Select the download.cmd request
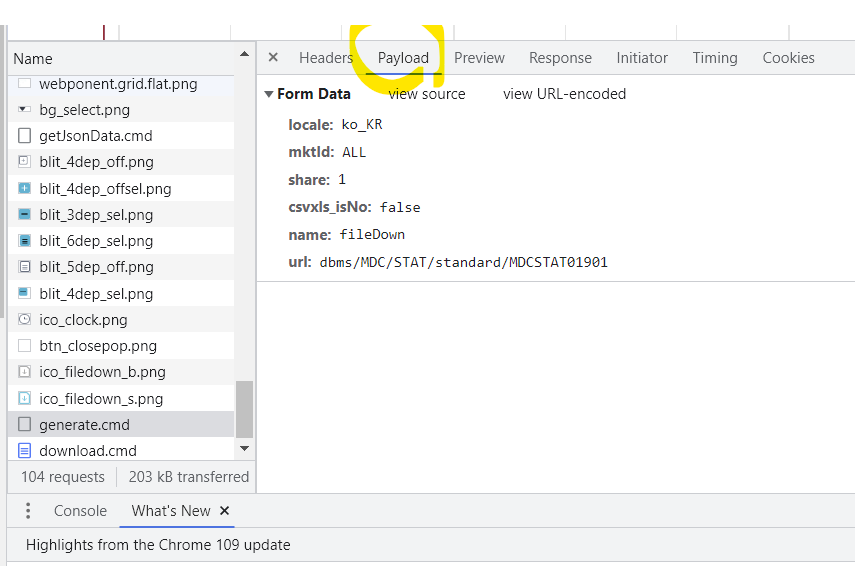Image resolution: width=855 pixels, height=566 pixels. (x=121, y=451)
